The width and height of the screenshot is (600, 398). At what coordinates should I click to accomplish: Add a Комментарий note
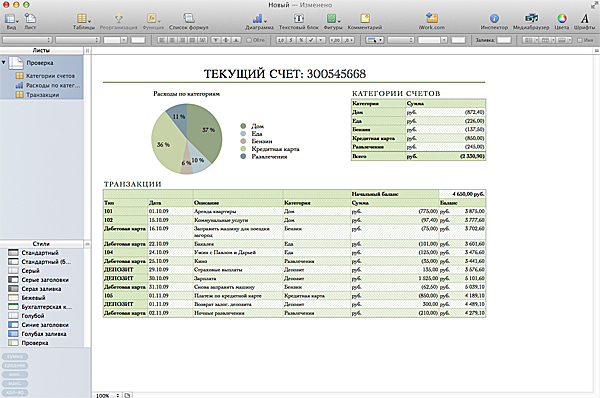click(365, 21)
